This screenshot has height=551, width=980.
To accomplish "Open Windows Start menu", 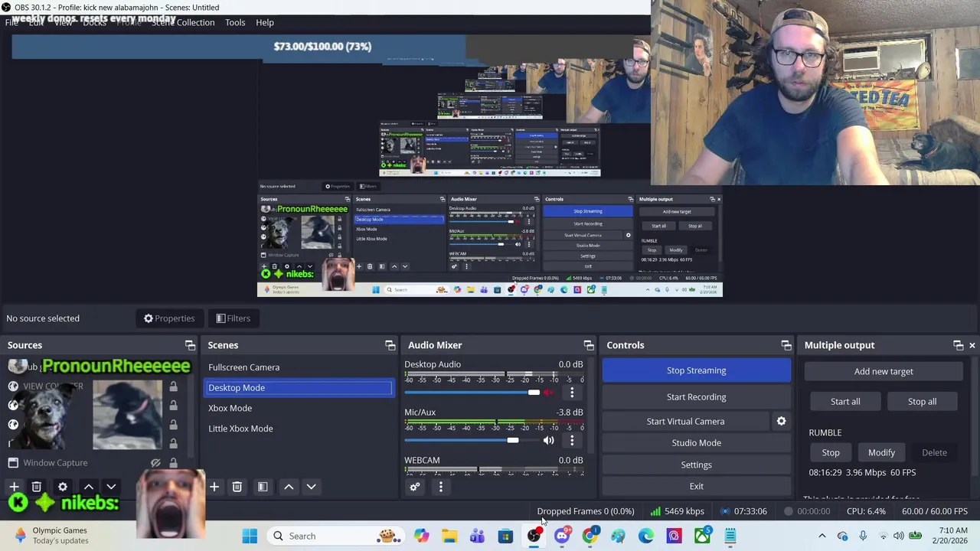I will pyautogui.click(x=250, y=536).
